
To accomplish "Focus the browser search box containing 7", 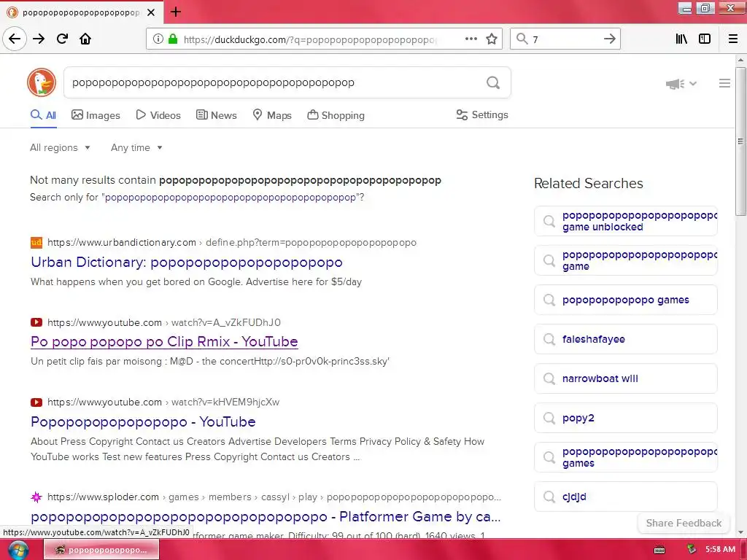I will coord(565,39).
